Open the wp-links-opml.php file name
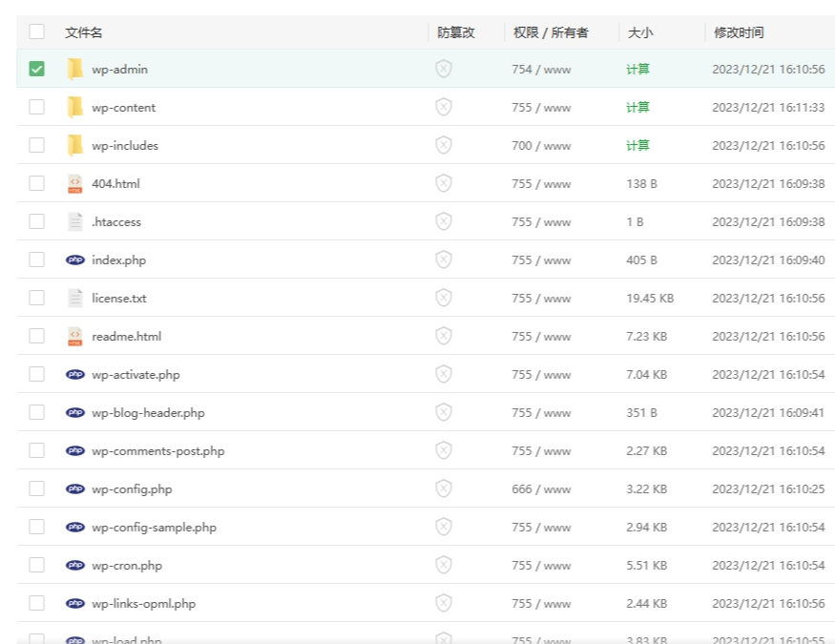The image size is (835, 644). point(144,604)
